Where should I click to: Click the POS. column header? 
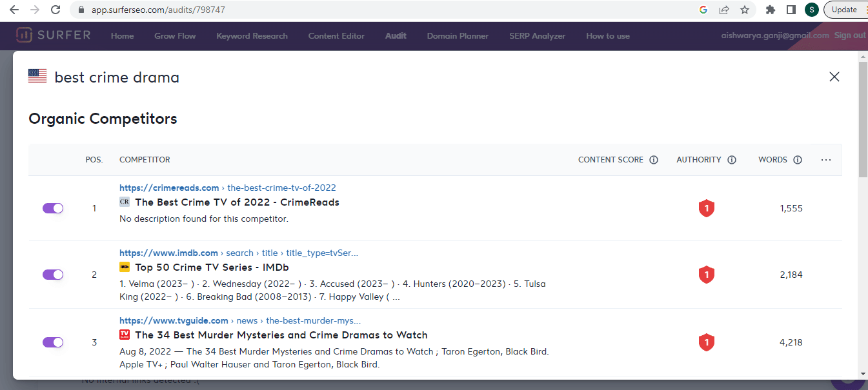click(x=94, y=160)
